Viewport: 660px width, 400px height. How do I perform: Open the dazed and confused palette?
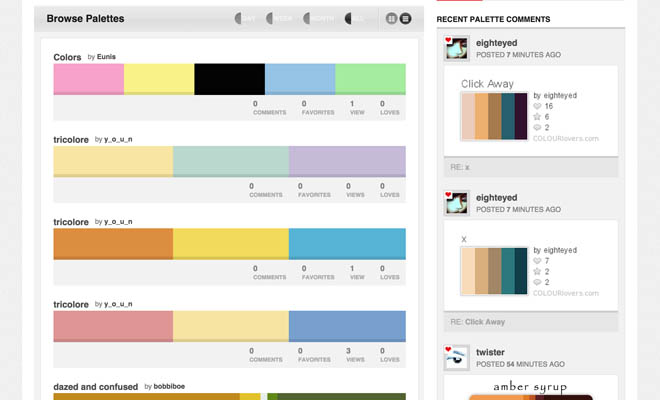coord(96,387)
